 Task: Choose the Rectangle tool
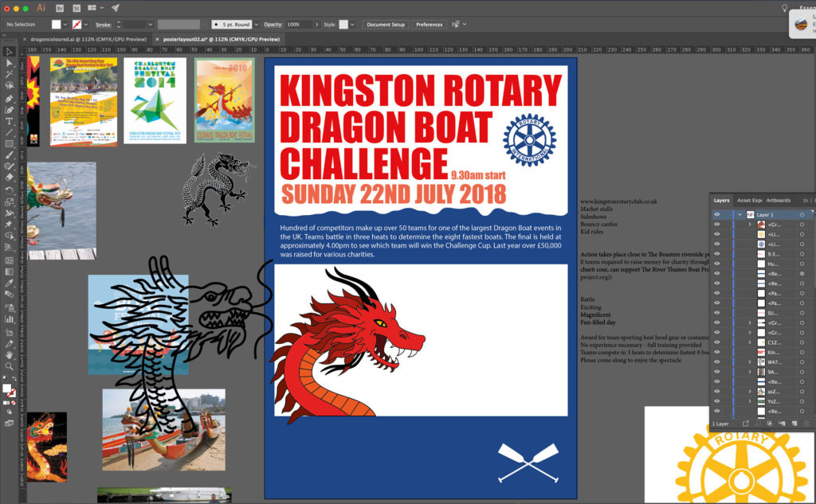(x=9, y=144)
